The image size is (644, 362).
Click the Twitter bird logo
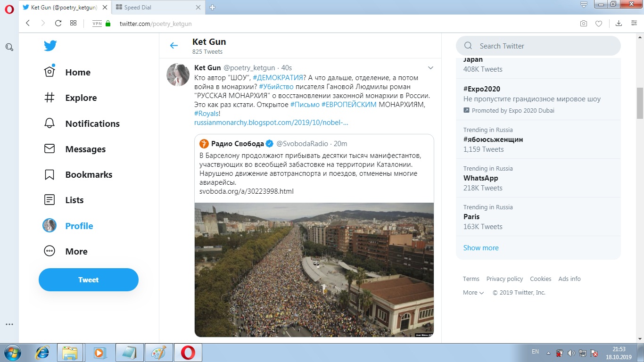click(x=50, y=46)
